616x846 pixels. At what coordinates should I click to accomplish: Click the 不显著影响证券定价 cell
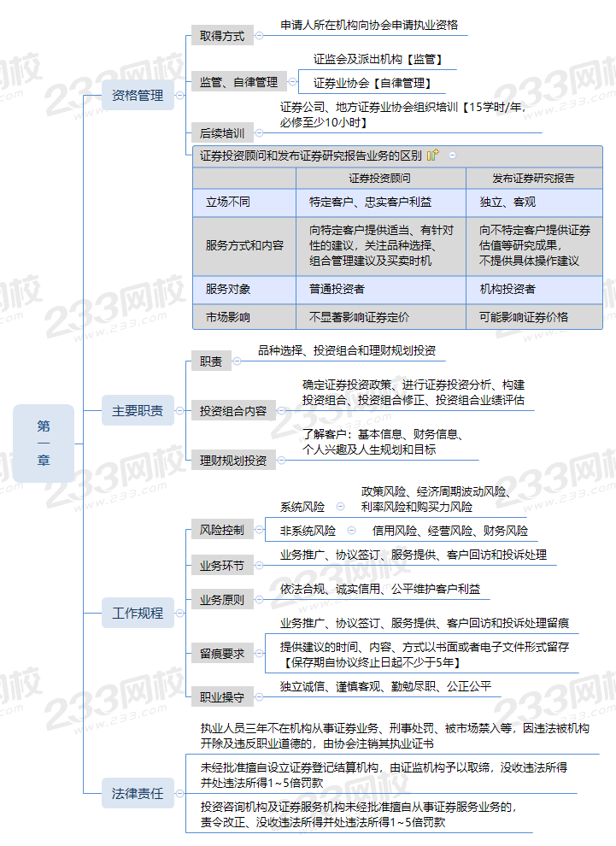click(x=381, y=317)
